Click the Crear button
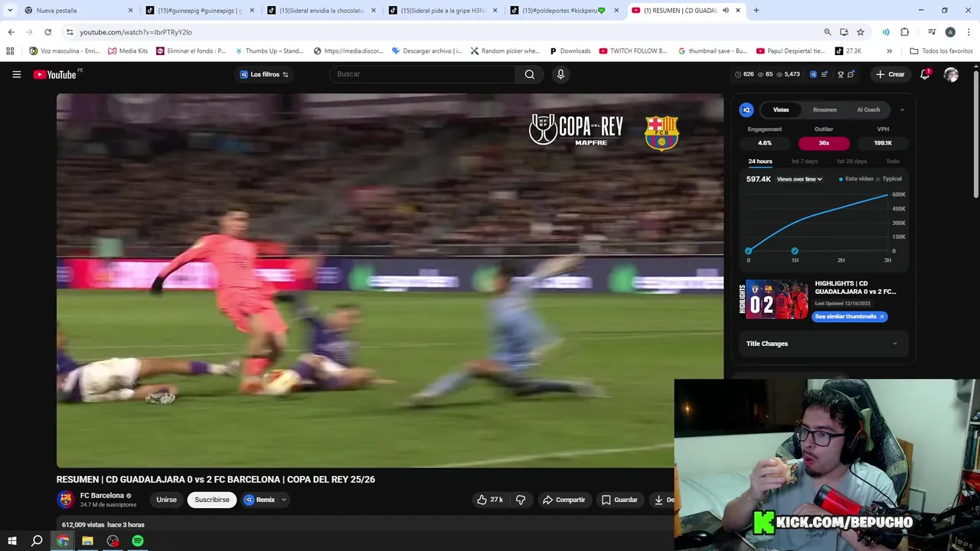Screen dimensions: 980x551 (x=890, y=74)
